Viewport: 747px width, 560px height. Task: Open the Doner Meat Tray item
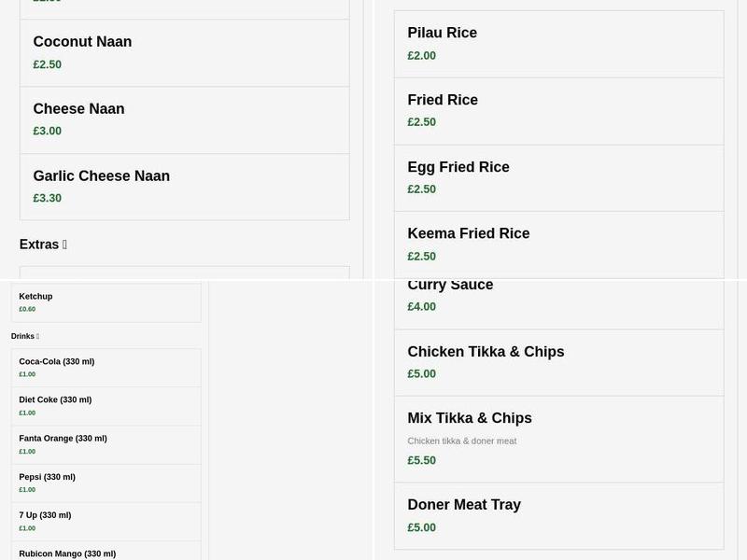point(558,514)
